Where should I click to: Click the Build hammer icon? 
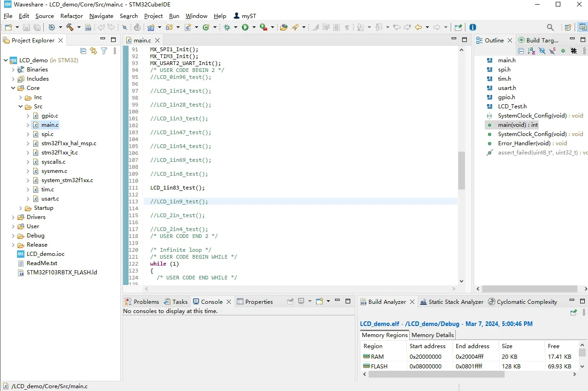[70, 27]
